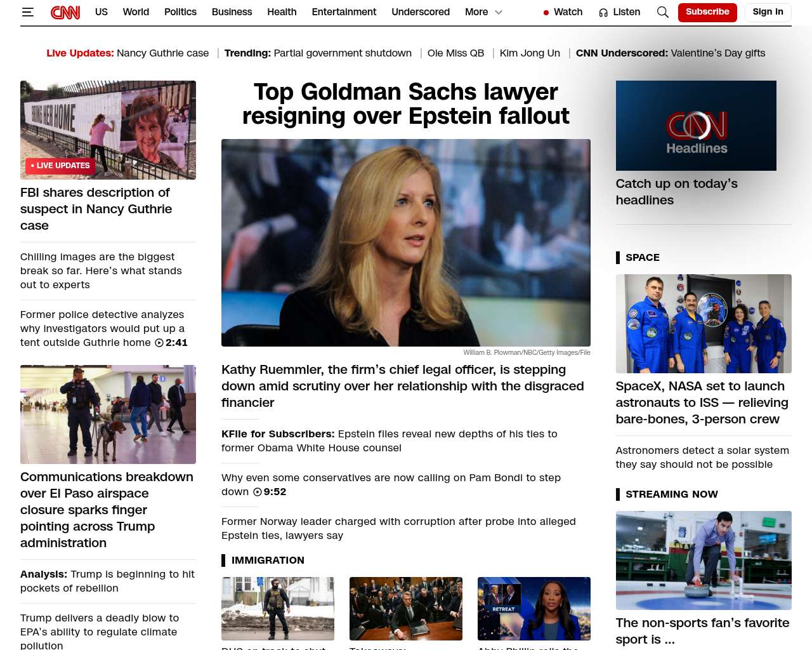Open the Politics section

(x=180, y=12)
